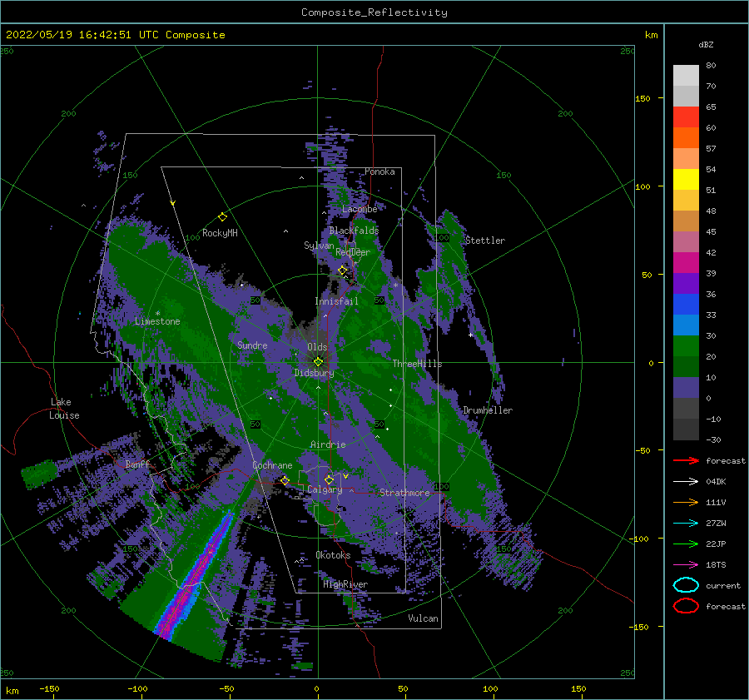Click the Blackfalds city label

pos(354,231)
